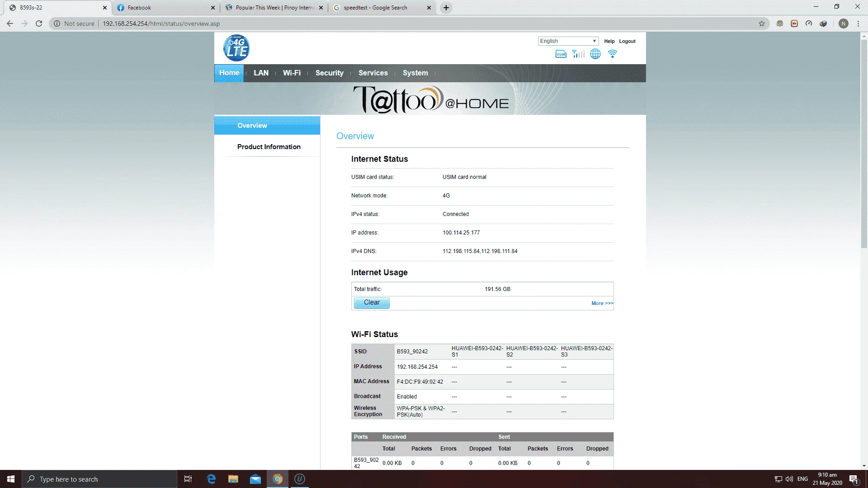Close the speedtest Google Search tab

(429, 8)
